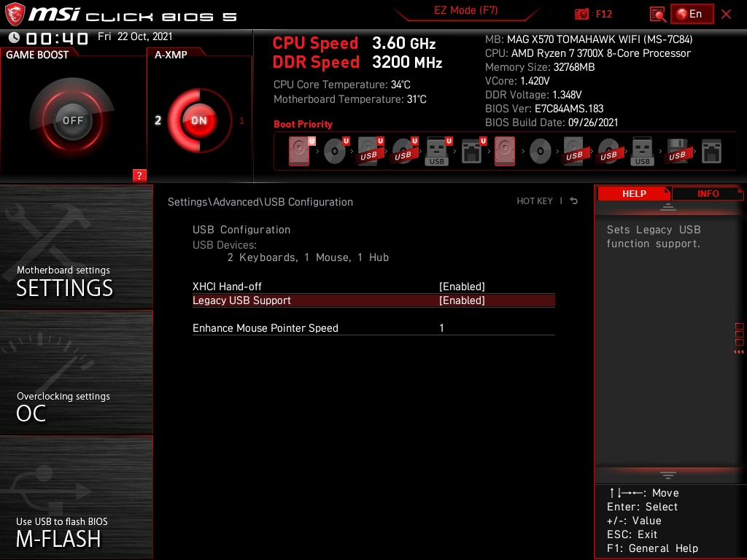Image resolution: width=747 pixels, height=560 pixels.
Task: Click the date Fri 22 Oct, 2021
Action: tap(135, 36)
